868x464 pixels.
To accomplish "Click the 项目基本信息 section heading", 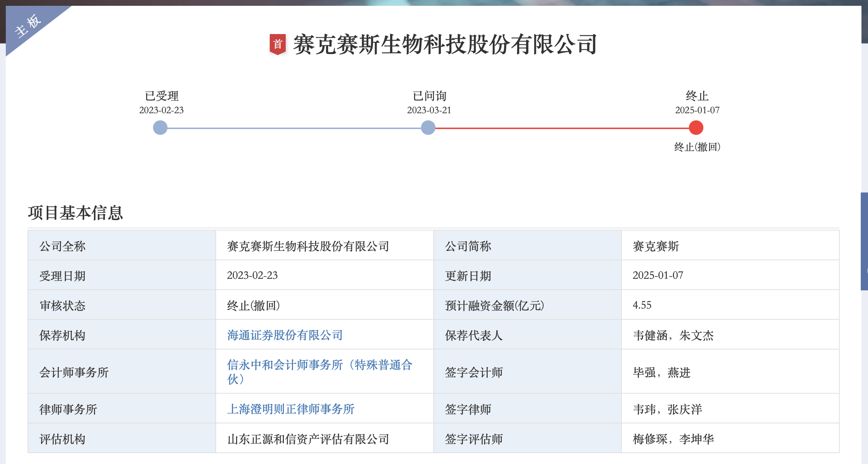I will tap(75, 213).
